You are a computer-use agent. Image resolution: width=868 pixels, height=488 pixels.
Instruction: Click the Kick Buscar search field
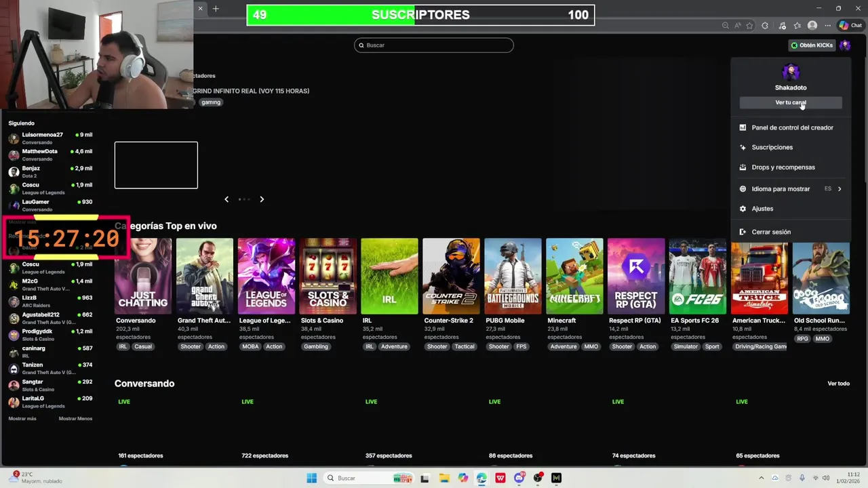tap(434, 45)
